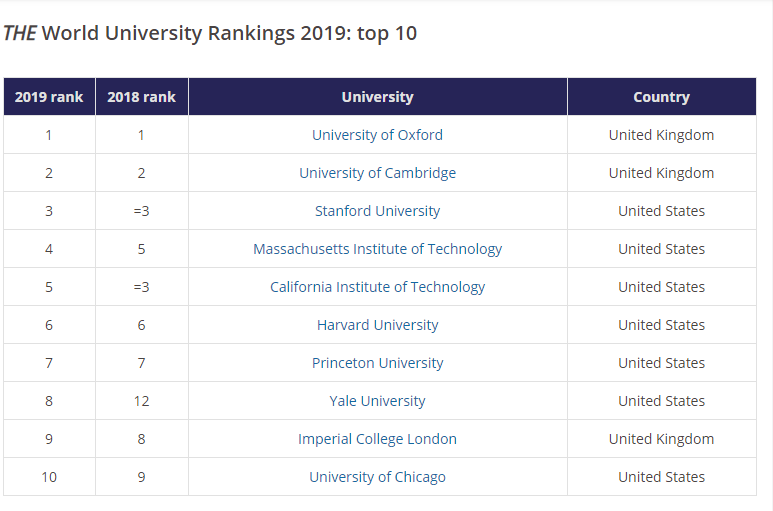Click the 2018 rank column header
The width and height of the screenshot is (773, 511).
(141, 97)
